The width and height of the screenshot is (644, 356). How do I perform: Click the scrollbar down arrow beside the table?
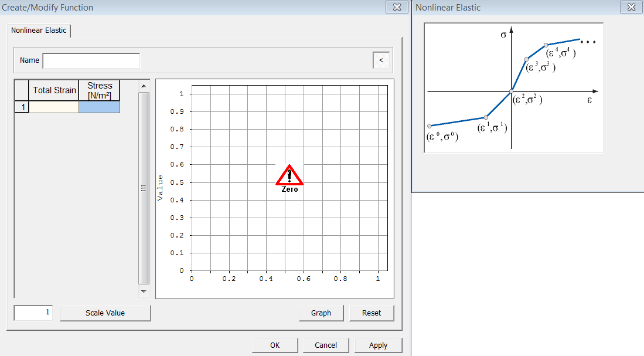pyautogui.click(x=142, y=291)
